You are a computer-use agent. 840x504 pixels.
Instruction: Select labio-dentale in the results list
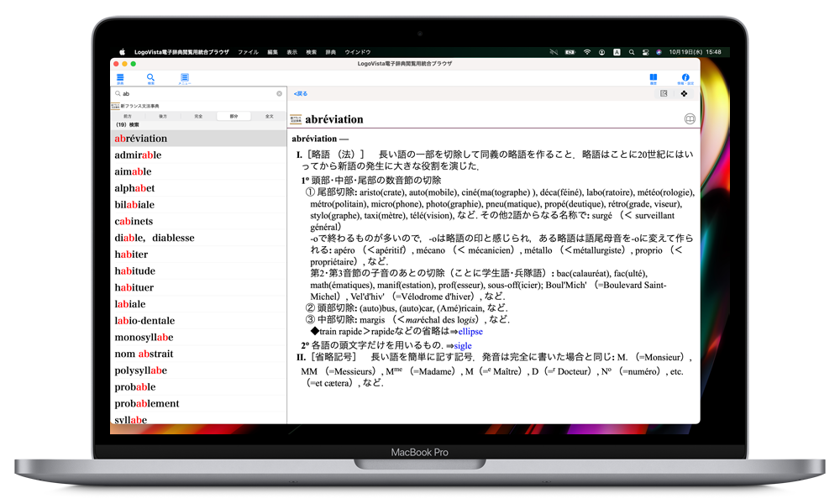tap(198, 321)
